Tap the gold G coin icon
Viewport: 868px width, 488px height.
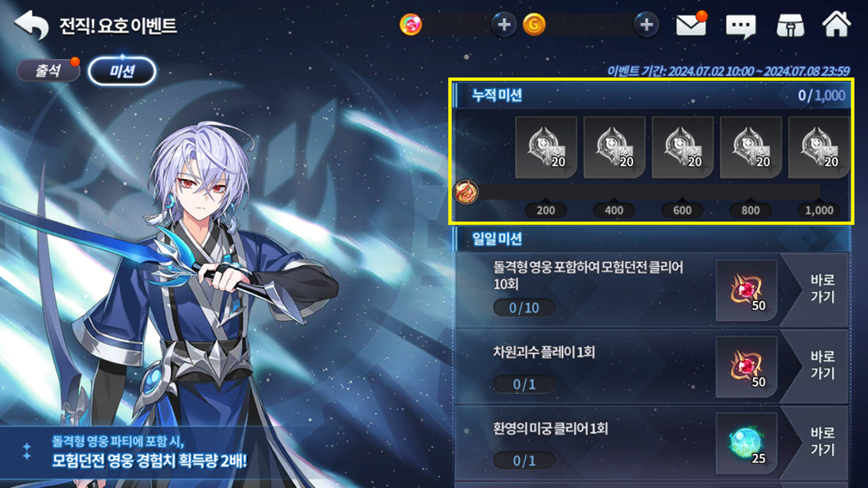pyautogui.click(x=534, y=25)
